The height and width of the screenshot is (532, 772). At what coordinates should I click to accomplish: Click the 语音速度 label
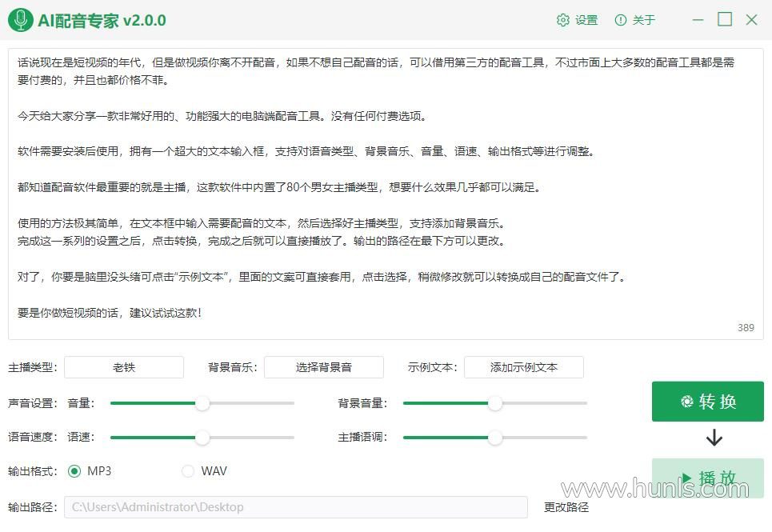pyautogui.click(x=33, y=437)
